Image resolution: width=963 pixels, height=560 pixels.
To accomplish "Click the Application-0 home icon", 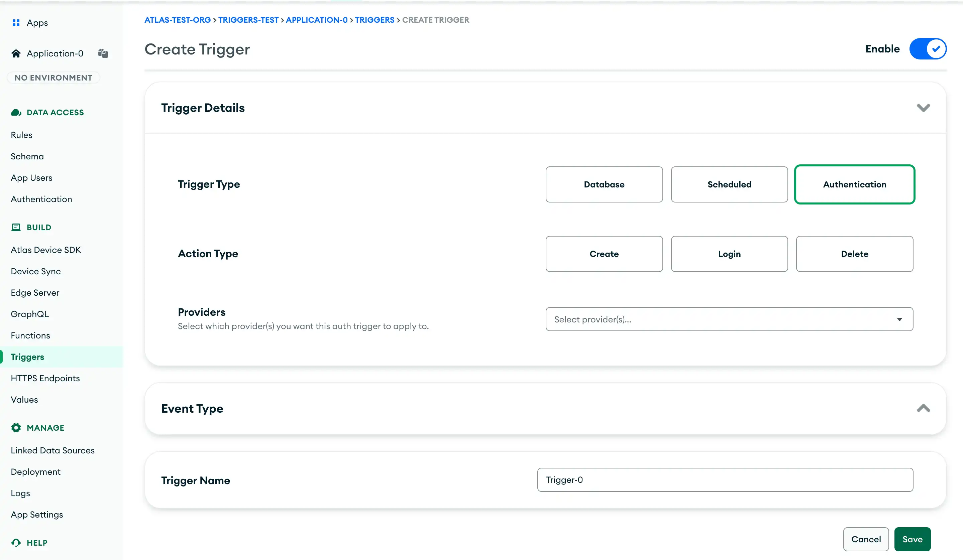I will [16, 53].
